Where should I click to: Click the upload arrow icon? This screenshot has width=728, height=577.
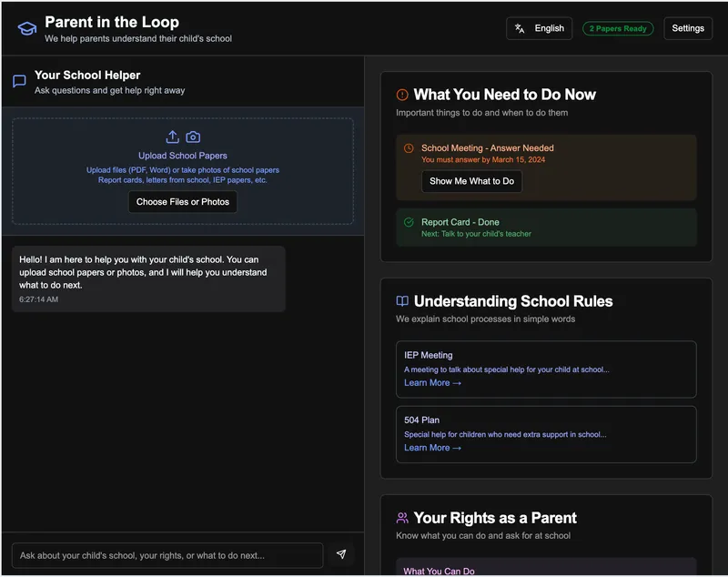point(172,137)
